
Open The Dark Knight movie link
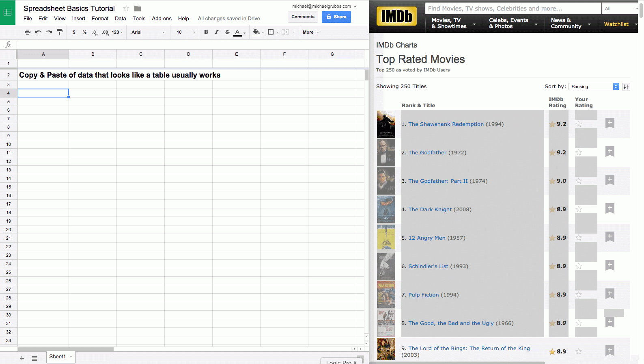(430, 209)
